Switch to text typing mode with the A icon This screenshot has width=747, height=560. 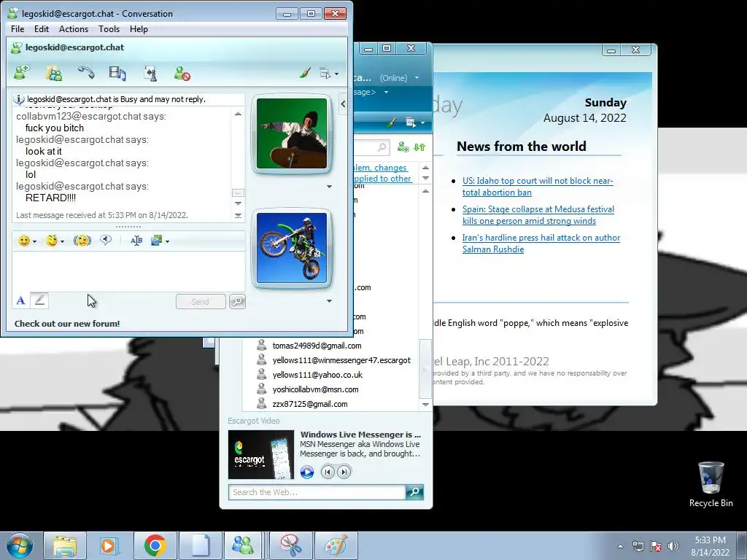pos(20,300)
